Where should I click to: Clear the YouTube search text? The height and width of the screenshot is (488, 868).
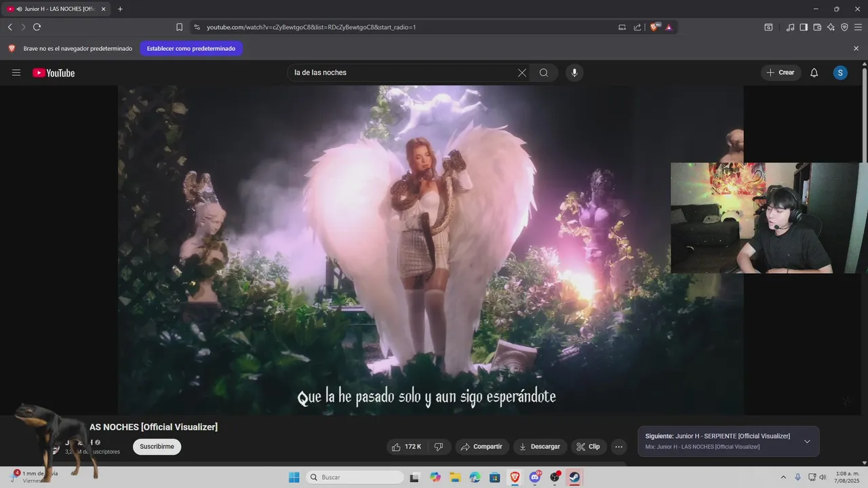tap(521, 73)
